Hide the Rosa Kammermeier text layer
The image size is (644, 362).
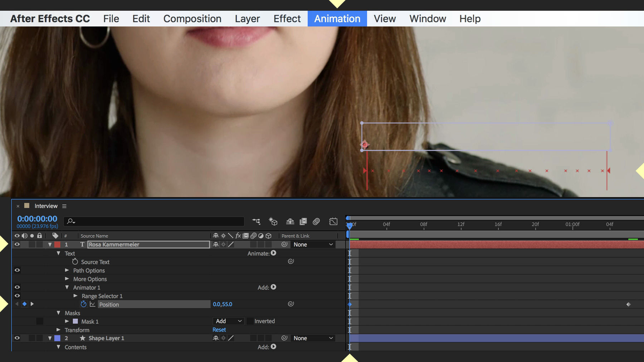tap(17, 244)
